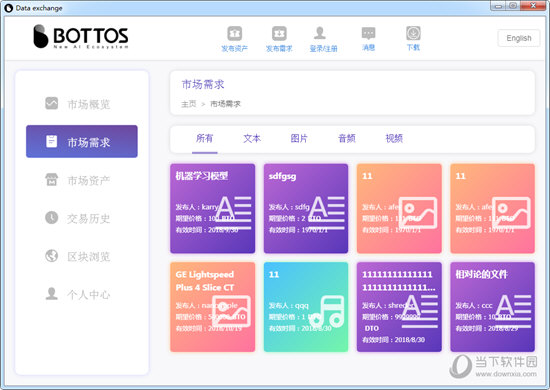550x390 pixels.
Task: Click the 登录/注册 label in top bar
Action: [x=323, y=48]
